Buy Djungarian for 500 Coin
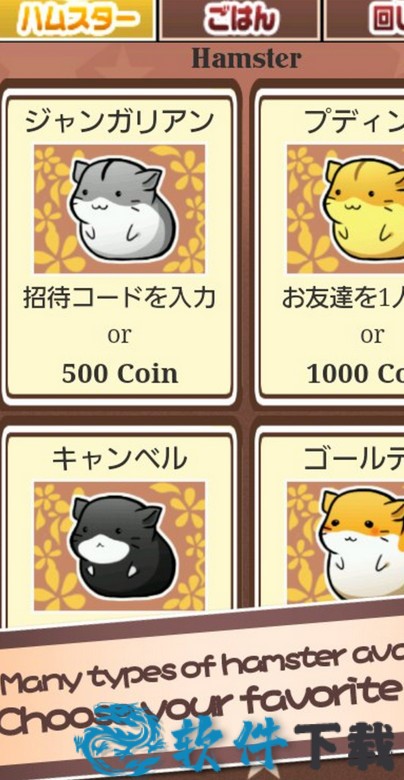 pos(120,374)
